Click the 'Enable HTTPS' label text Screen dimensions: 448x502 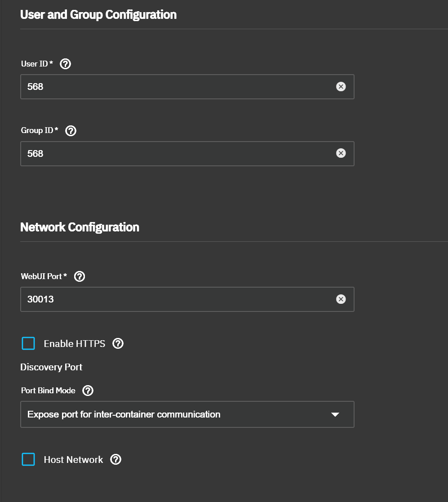click(75, 344)
